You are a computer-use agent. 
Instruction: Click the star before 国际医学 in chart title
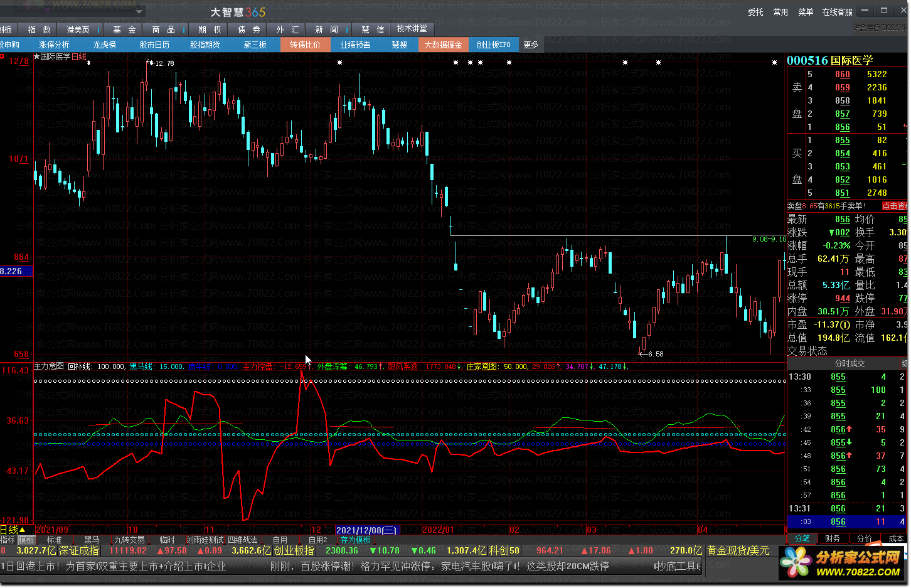pos(36,56)
